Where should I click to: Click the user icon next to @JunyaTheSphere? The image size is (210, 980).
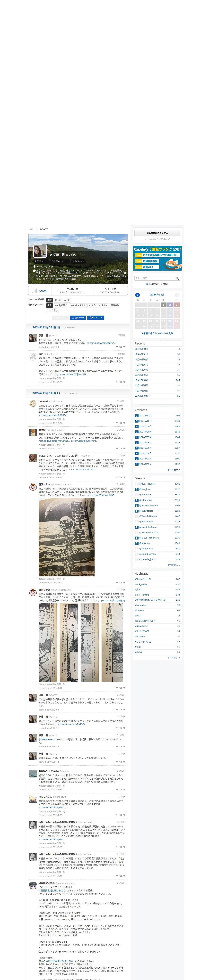pos(136,538)
